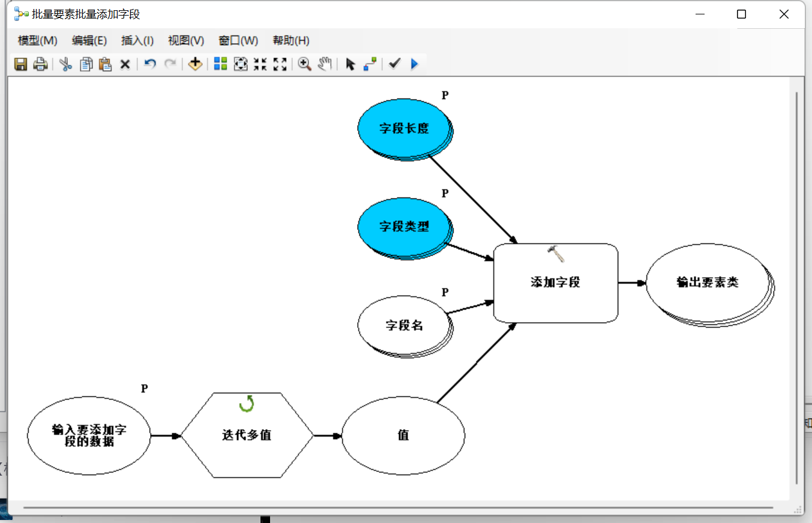Cut selection using the scissors icon
This screenshot has width=812, height=523.
66,64
